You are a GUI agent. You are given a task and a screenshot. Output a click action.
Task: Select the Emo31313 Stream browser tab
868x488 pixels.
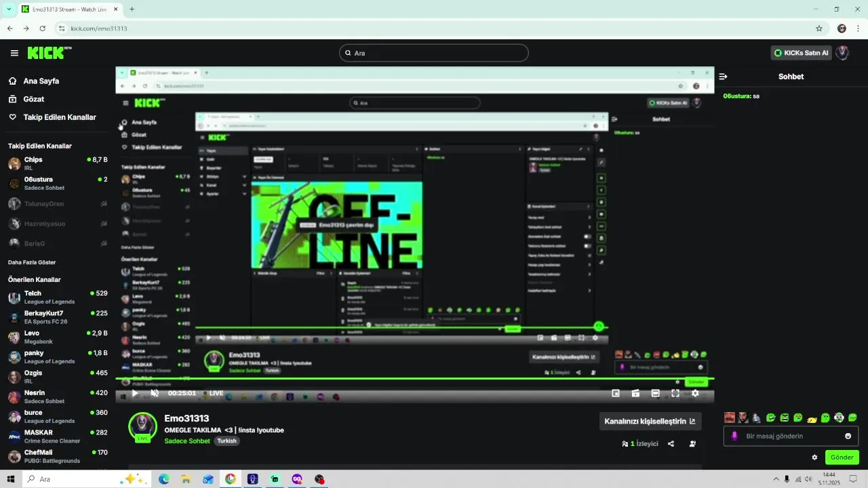tap(69, 9)
